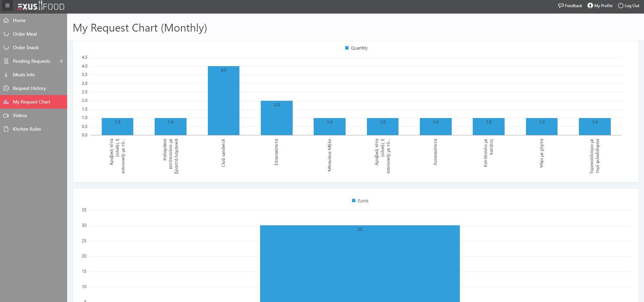
Task: Click the Home house icon
Action: [6, 20]
